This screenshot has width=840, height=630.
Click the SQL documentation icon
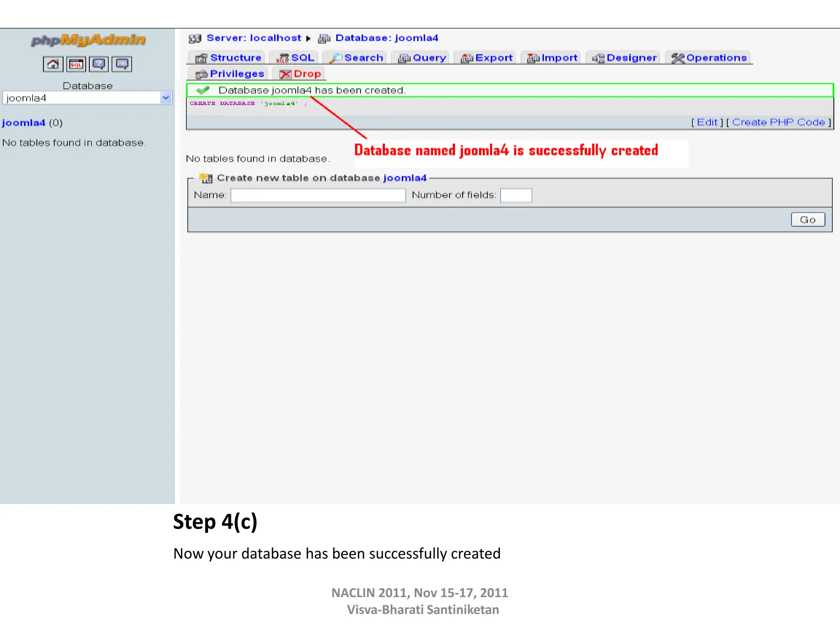click(x=122, y=64)
